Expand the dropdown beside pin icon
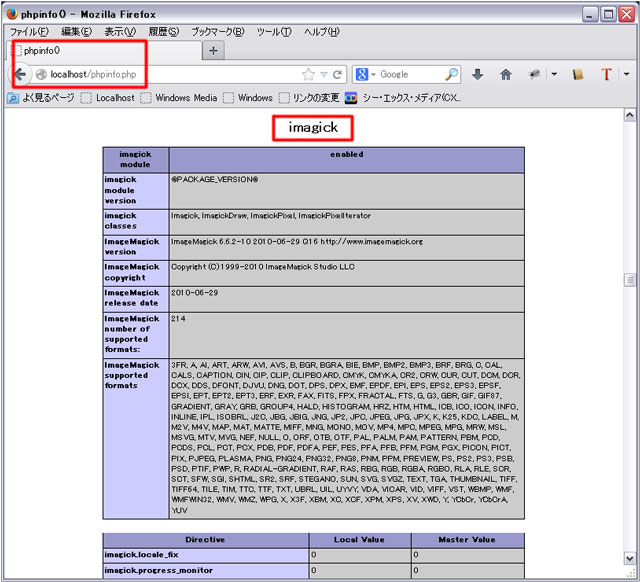The width and height of the screenshot is (640, 582). (x=554, y=74)
